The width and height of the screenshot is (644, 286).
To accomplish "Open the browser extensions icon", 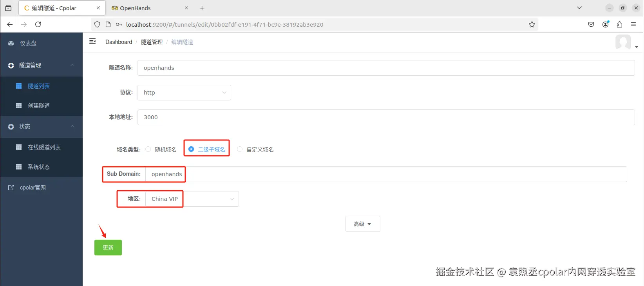I will tap(619, 24).
